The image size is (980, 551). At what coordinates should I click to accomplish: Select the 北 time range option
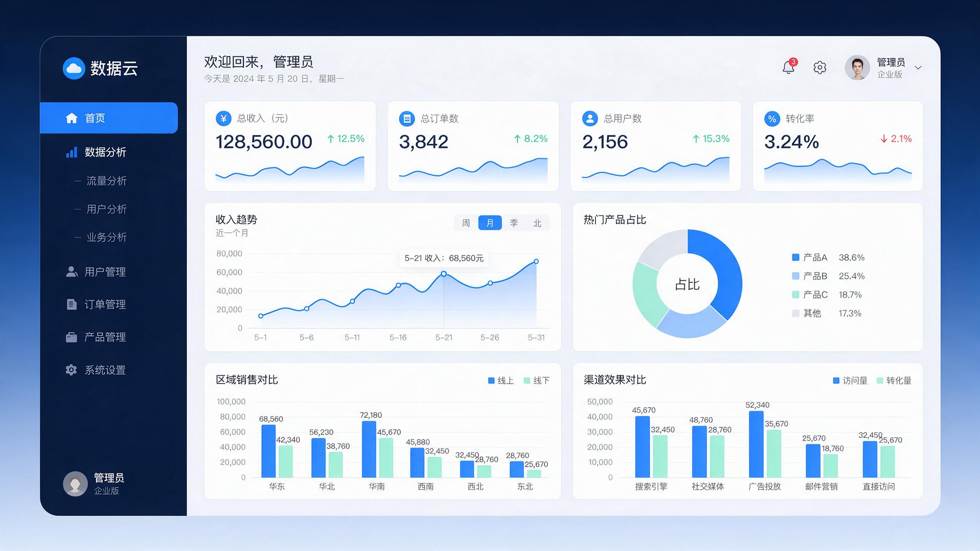coord(537,223)
